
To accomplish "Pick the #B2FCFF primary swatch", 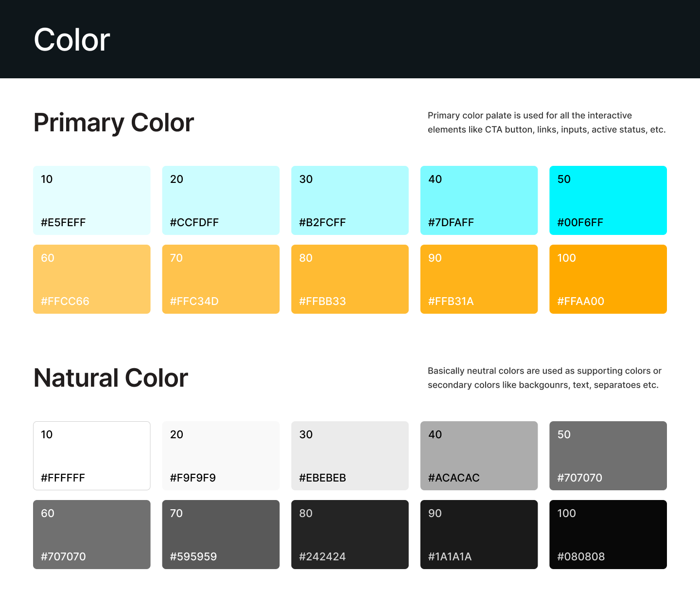I will point(350,200).
